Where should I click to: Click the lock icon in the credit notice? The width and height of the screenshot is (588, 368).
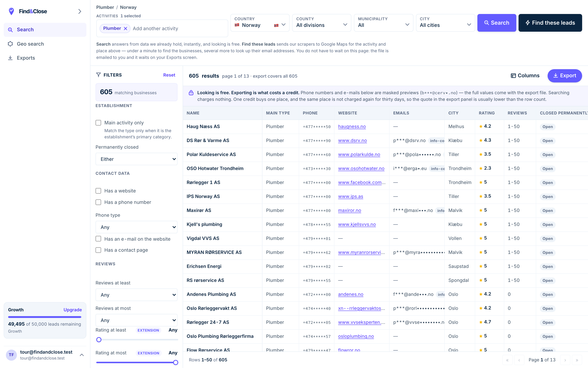pos(191,93)
